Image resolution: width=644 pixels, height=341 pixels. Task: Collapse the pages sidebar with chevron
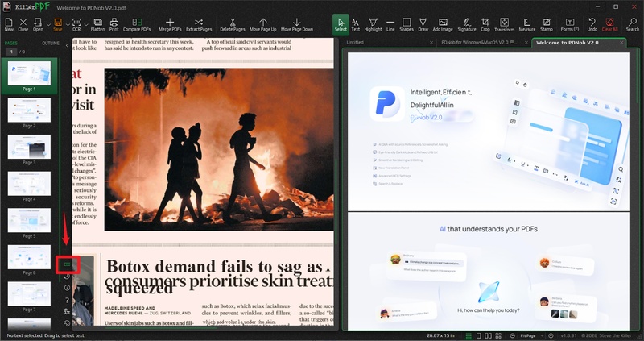point(67,45)
